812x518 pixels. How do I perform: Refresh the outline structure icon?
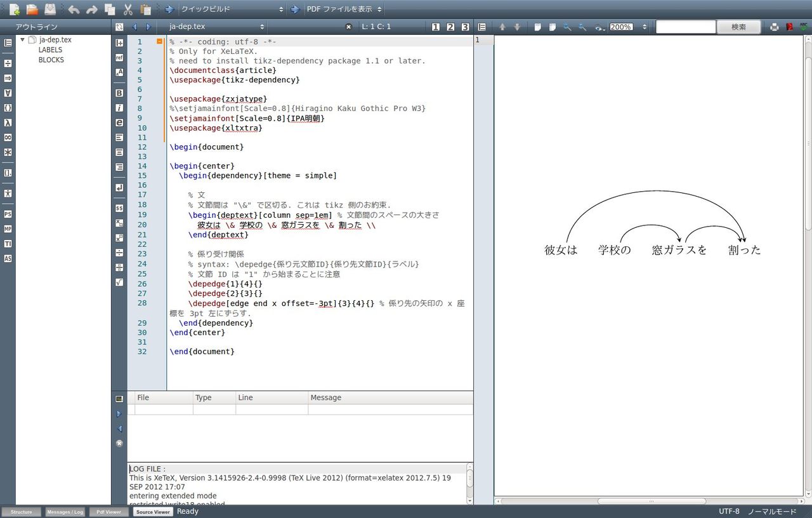pyautogui.click(x=119, y=27)
